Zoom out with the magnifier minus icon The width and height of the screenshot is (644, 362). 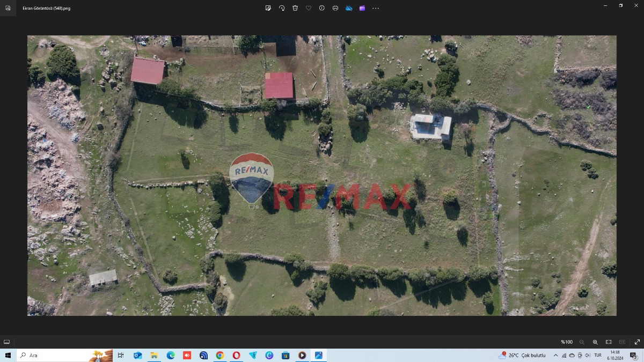pos(582,342)
